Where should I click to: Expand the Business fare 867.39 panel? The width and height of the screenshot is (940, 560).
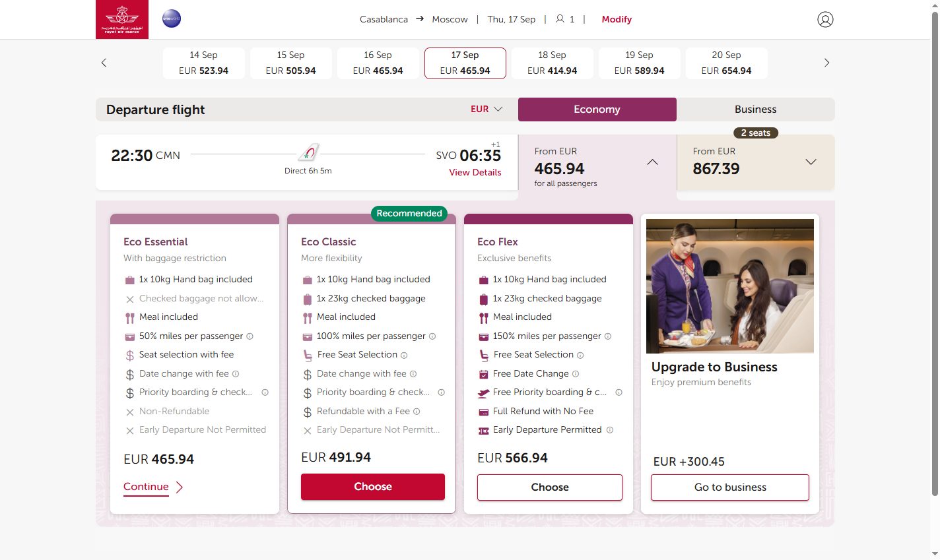(811, 162)
